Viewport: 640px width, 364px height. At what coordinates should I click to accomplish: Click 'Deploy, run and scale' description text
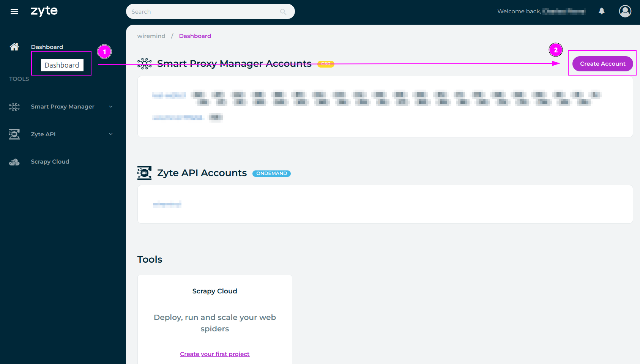[x=214, y=323]
